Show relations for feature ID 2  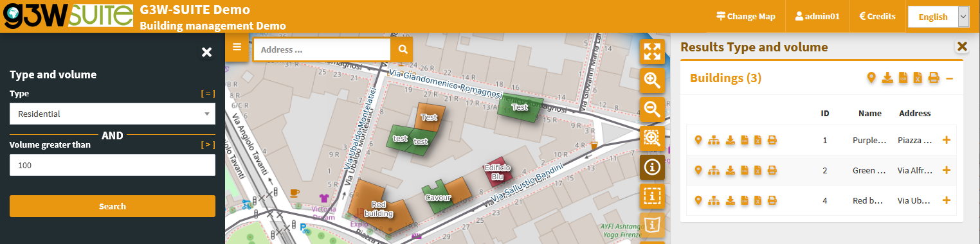pyautogui.click(x=713, y=170)
